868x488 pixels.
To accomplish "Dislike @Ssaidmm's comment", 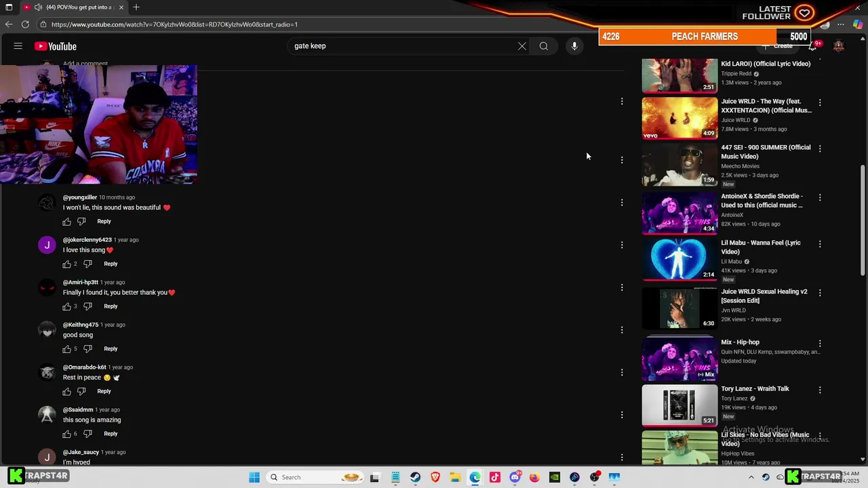I will [x=87, y=434].
